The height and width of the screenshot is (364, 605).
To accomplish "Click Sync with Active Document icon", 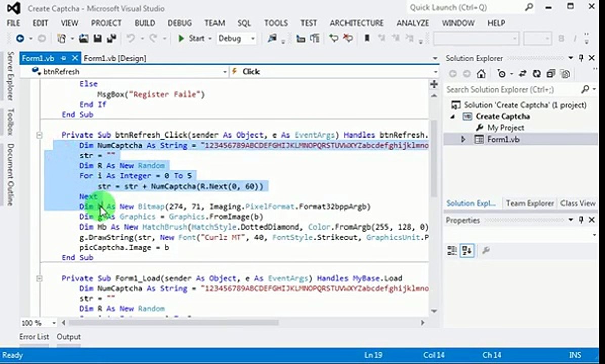I will pyautogui.click(x=523, y=74).
